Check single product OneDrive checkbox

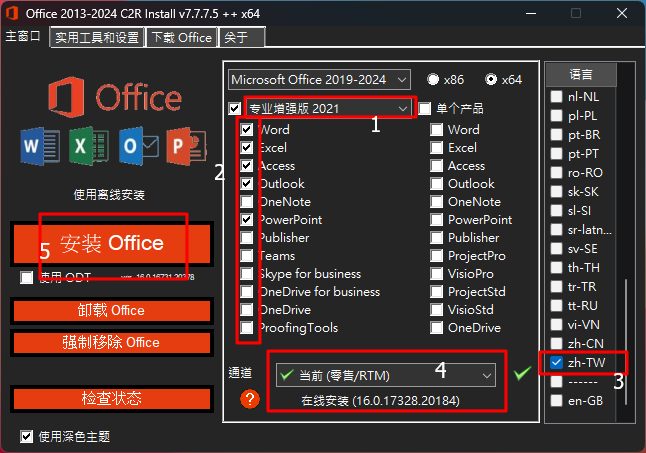click(x=436, y=328)
